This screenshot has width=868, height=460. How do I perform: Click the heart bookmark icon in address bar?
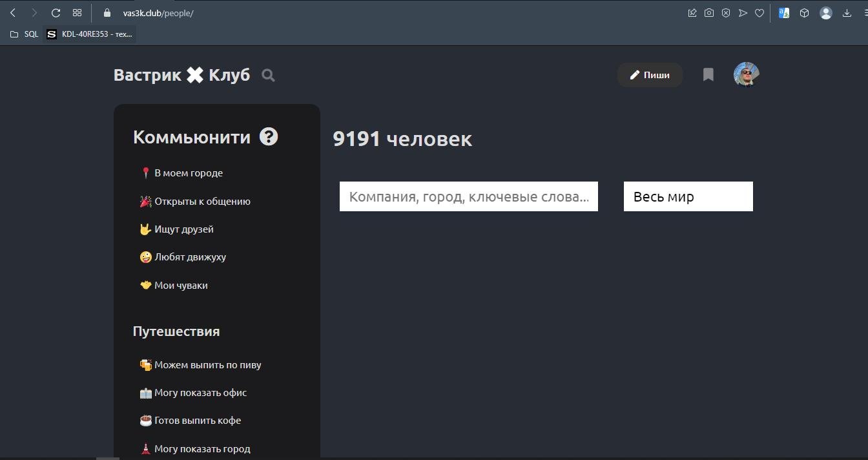pyautogui.click(x=759, y=13)
